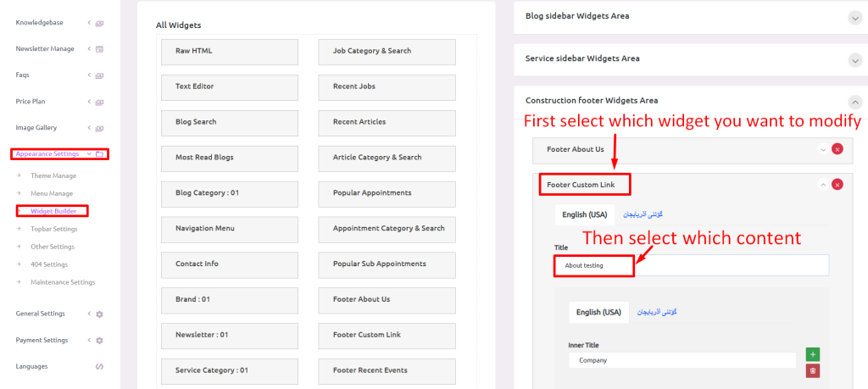Open Widget Builder in sidebar
Viewport: 868px width, 389px height.
point(53,211)
